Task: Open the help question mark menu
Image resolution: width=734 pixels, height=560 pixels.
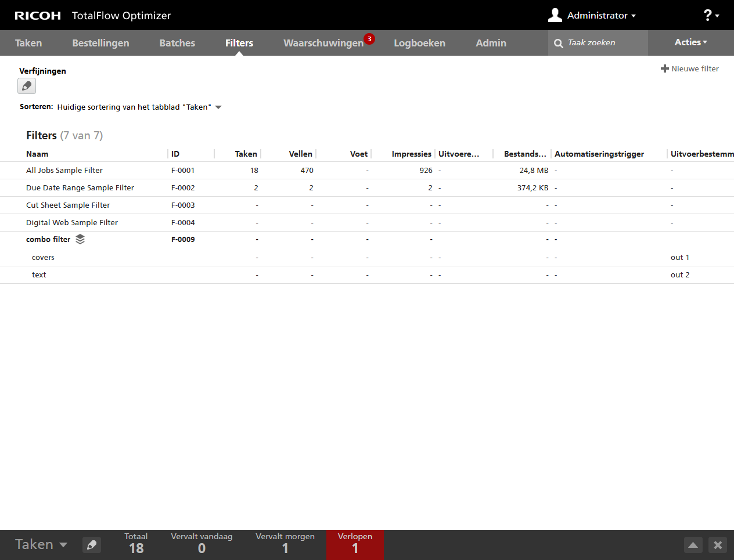Action: (x=710, y=16)
